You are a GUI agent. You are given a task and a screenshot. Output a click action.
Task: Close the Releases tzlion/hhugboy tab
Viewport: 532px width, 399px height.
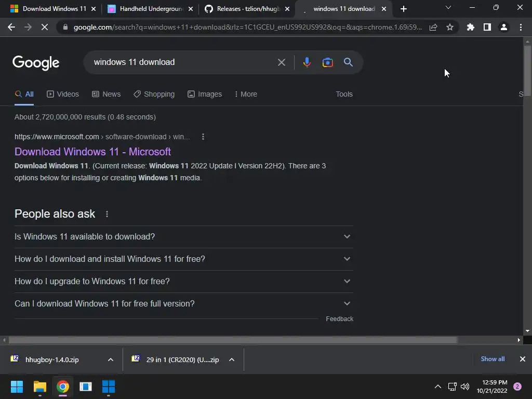click(x=287, y=9)
